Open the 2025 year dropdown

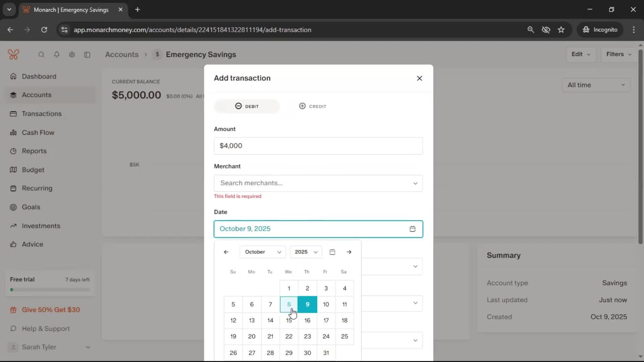tap(306, 252)
